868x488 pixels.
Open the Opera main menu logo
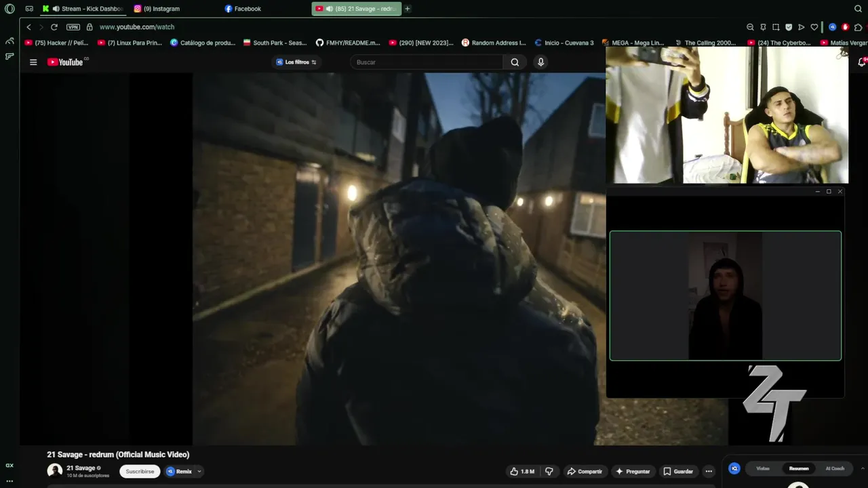point(9,9)
